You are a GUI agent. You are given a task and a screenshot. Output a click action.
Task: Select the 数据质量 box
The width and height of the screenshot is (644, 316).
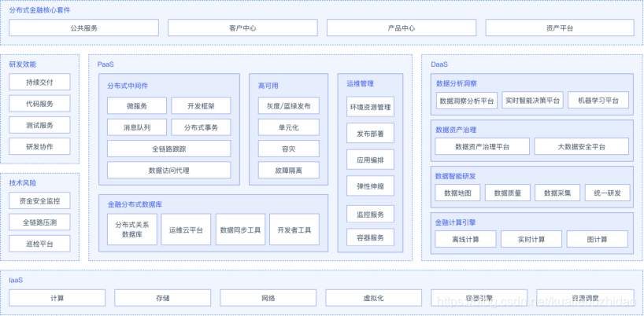pyautogui.click(x=508, y=193)
